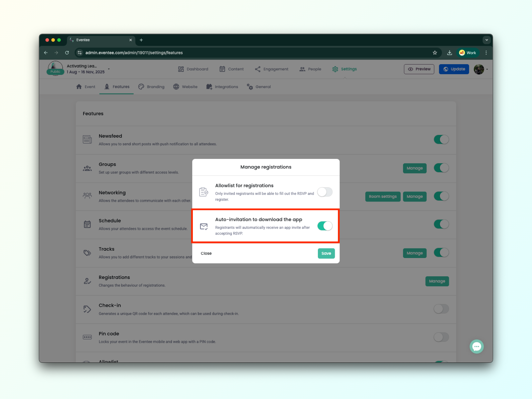Enable Allowlist for registrations toggle
This screenshot has width=532, height=399.
tap(325, 192)
